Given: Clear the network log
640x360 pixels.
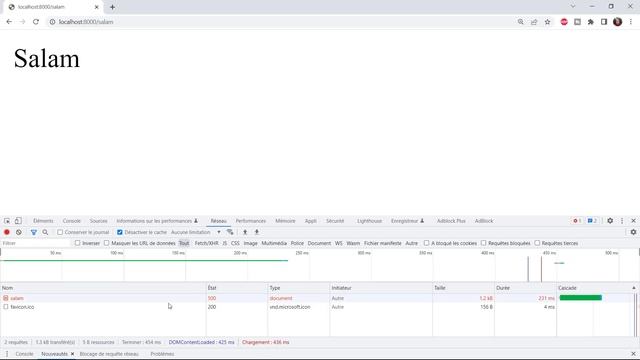Looking at the screenshot, I should [x=19, y=232].
